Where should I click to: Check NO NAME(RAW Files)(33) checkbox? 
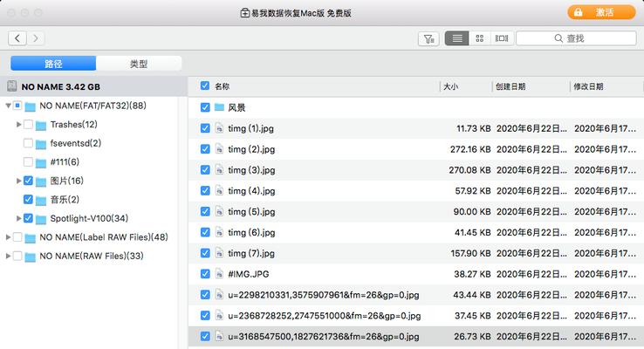pos(17,256)
